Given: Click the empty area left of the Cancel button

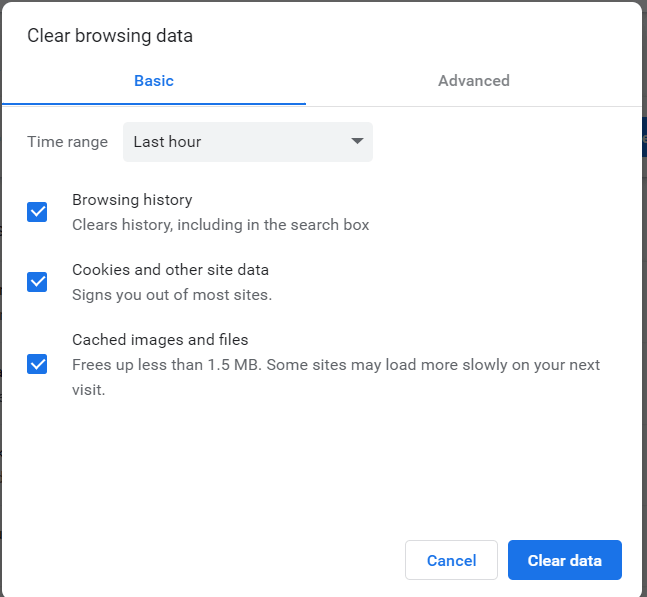Looking at the screenshot, I should [x=200, y=560].
